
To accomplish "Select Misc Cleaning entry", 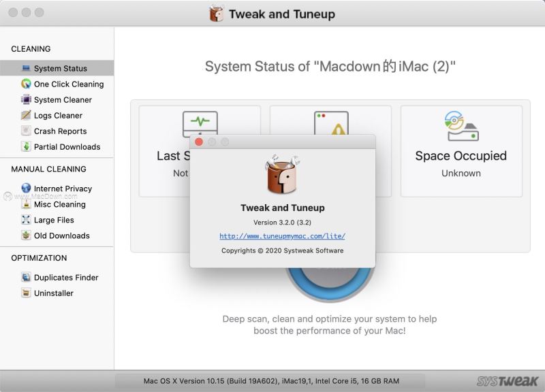I will pos(57,204).
